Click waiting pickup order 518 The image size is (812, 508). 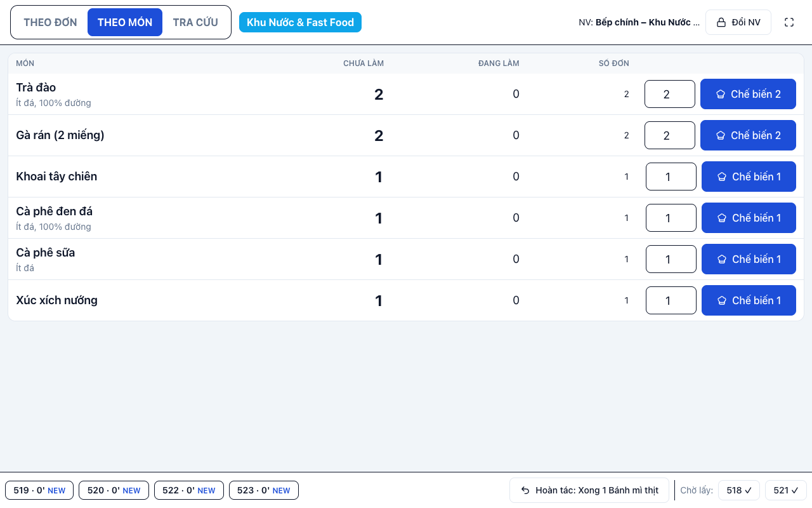pyautogui.click(x=739, y=490)
